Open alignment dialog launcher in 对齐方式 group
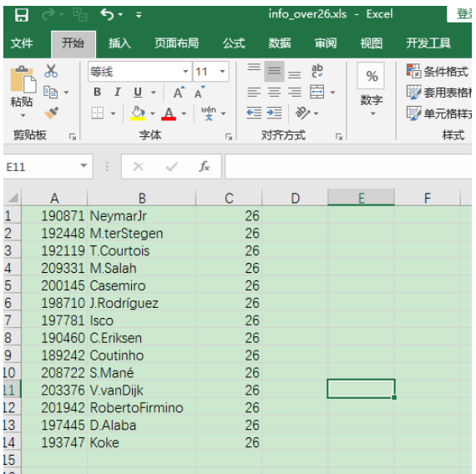Screen dimensions: 476x474 coord(339,137)
